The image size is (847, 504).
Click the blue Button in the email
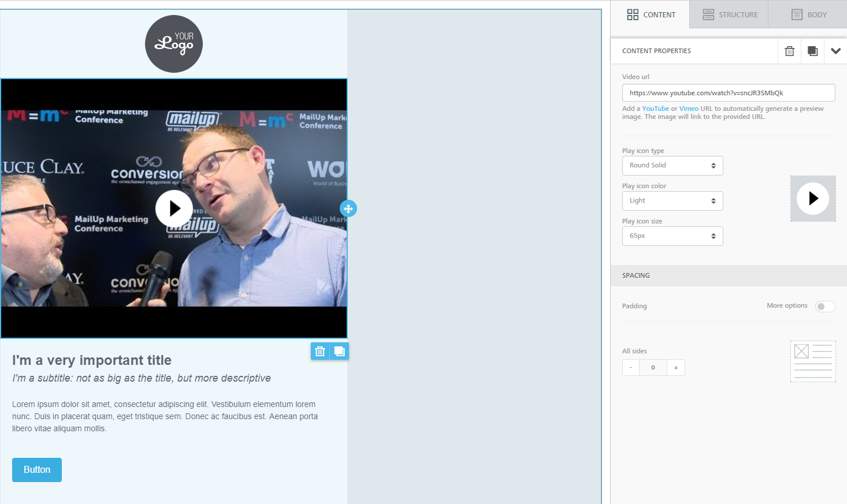tap(37, 470)
